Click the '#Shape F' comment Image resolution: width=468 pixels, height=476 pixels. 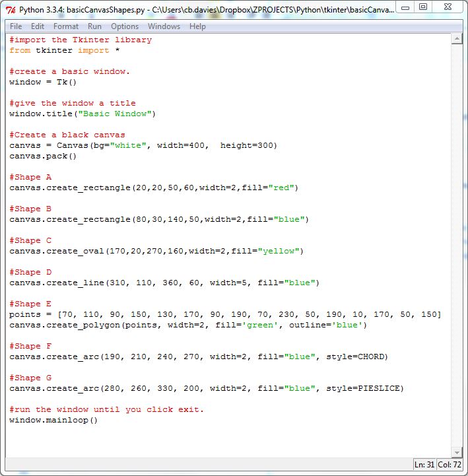click(x=30, y=347)
